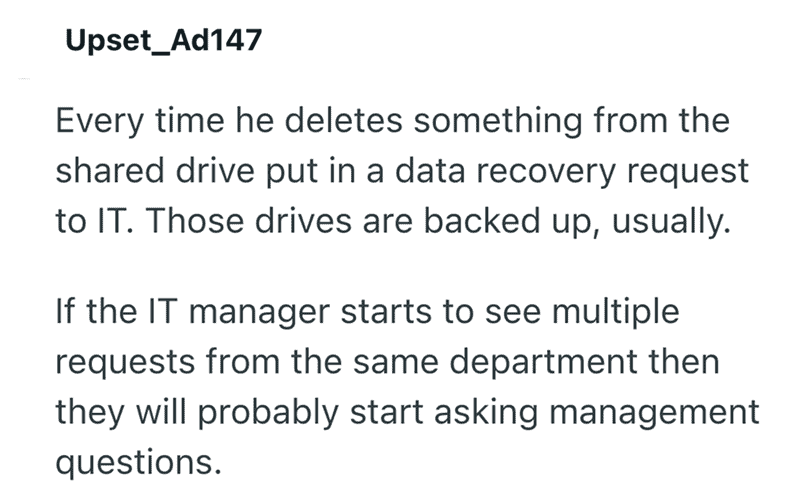This screenshot has width=800, height=504.
Task: Click the words "shared drive"
Action: click(x=155, y=171)
